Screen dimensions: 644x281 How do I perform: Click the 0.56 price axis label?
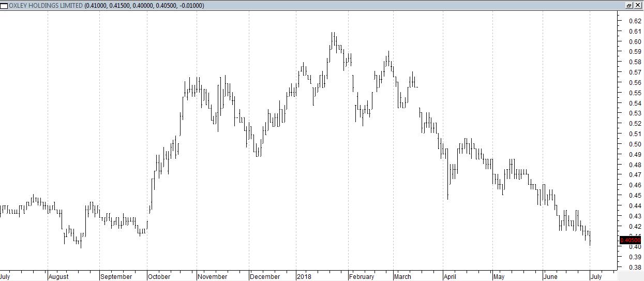635,83
